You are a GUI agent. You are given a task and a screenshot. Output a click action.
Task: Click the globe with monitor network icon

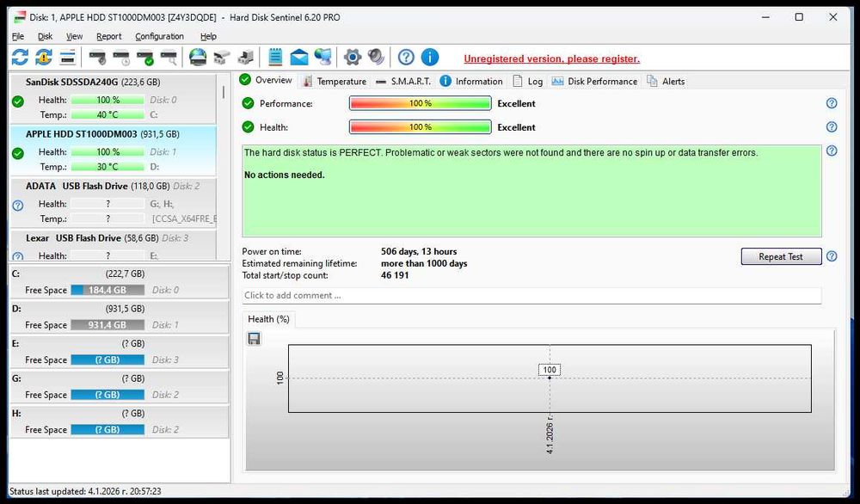323,57
